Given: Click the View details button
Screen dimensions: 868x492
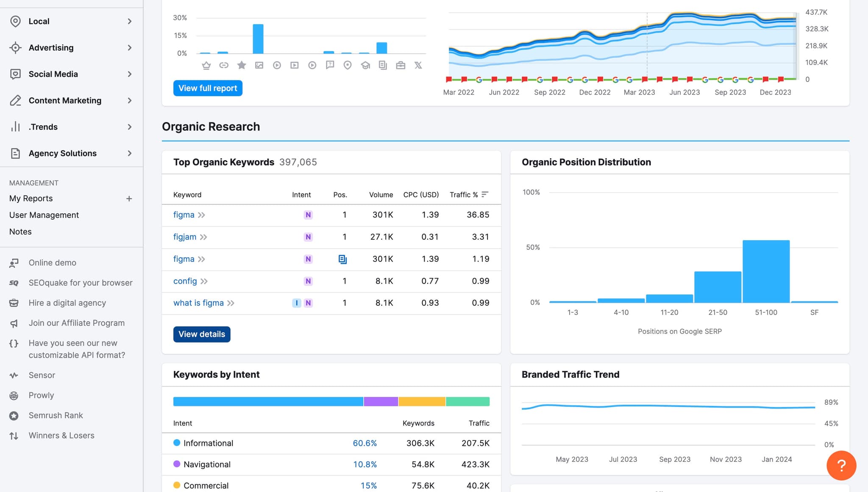Looking at the screenshot, I should (x=202, y=334).
